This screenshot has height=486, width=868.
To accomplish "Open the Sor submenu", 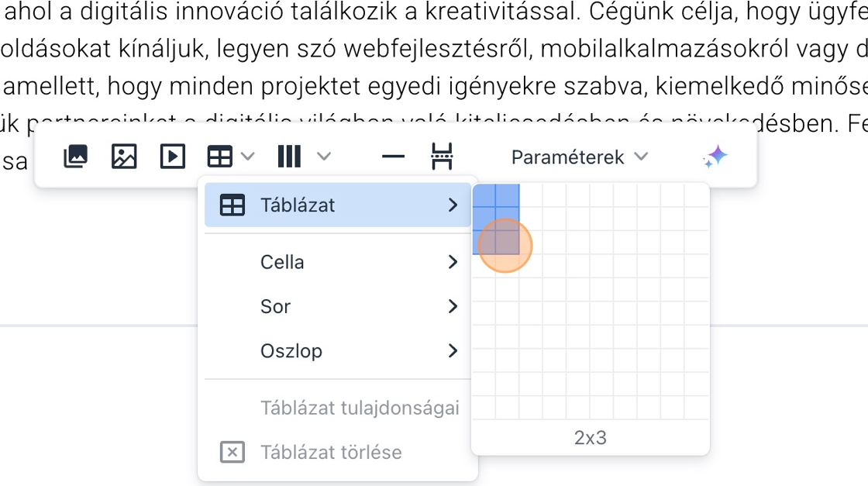I will [x=338, y=306].
